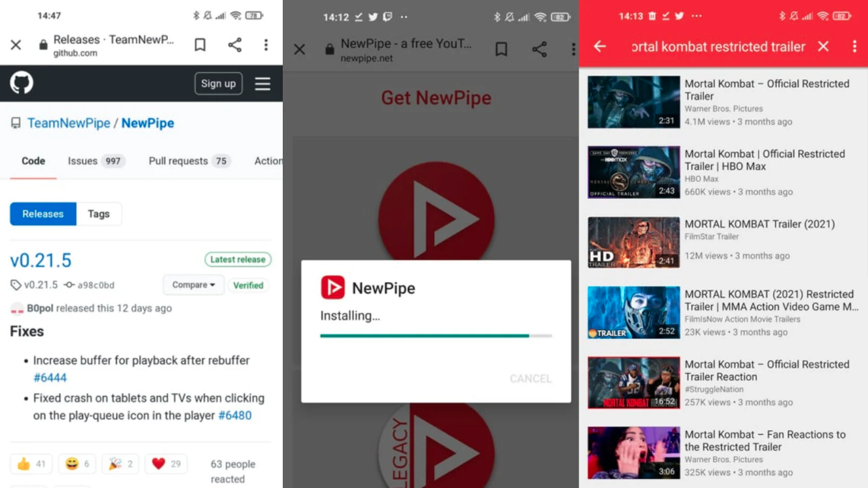This screenshot has height=488, width=868.
Task: Share the newpipe.net page
Action: point(539,49)
